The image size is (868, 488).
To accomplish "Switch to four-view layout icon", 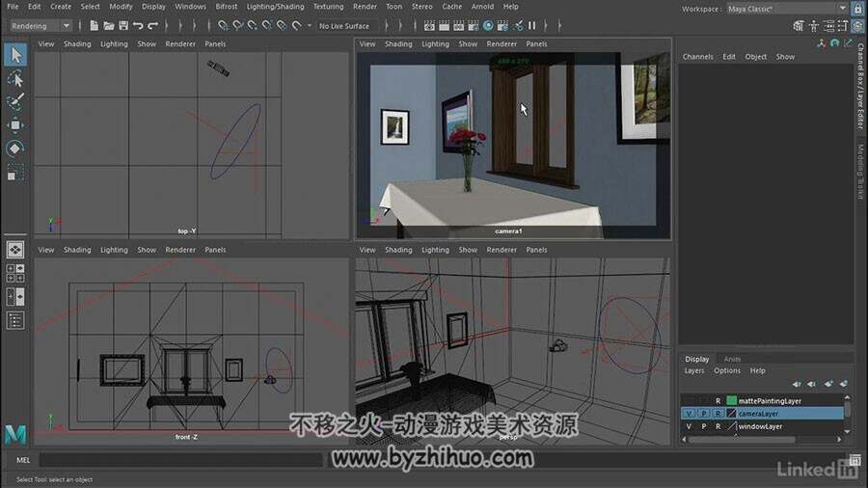I will point(14,273).
